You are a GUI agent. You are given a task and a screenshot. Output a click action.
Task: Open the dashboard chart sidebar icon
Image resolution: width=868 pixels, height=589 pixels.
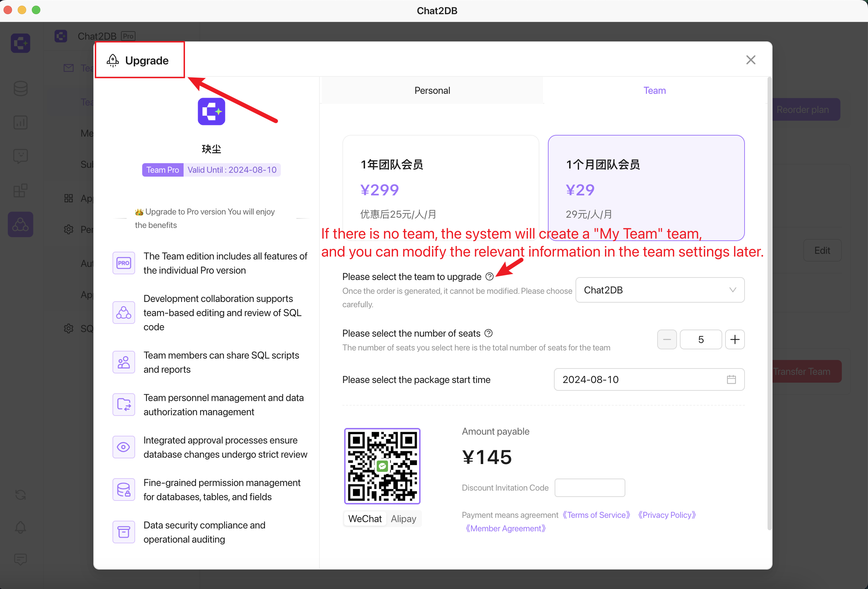point(21,122)
